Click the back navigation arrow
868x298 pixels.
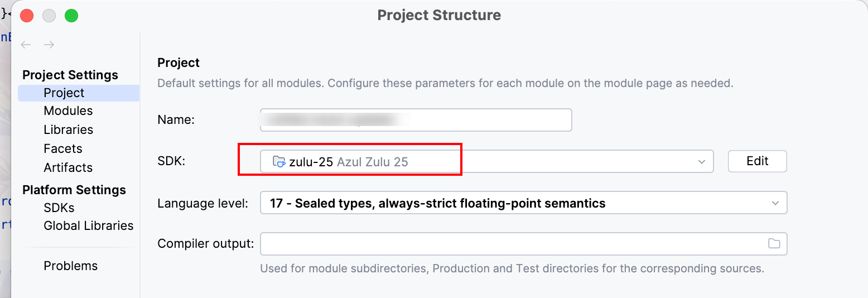tap(25, 45)
